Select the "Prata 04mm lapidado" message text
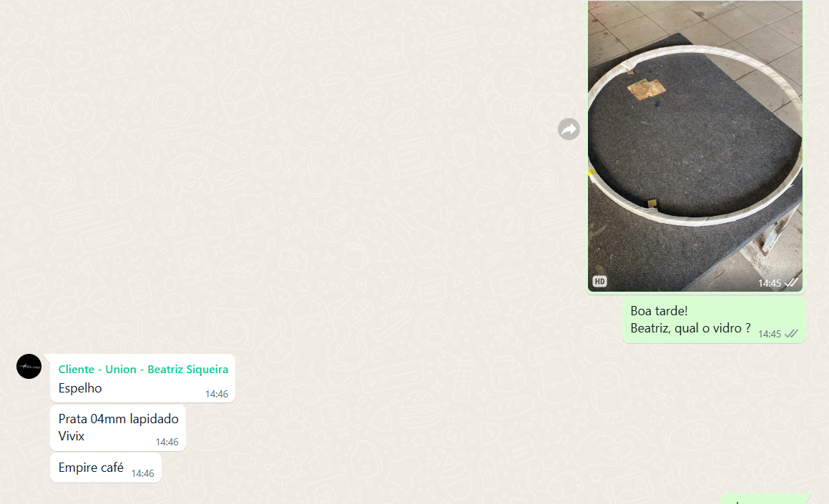The width and height of the screenshot is (829, 504). pyautogui.click(x=119, y=419)
